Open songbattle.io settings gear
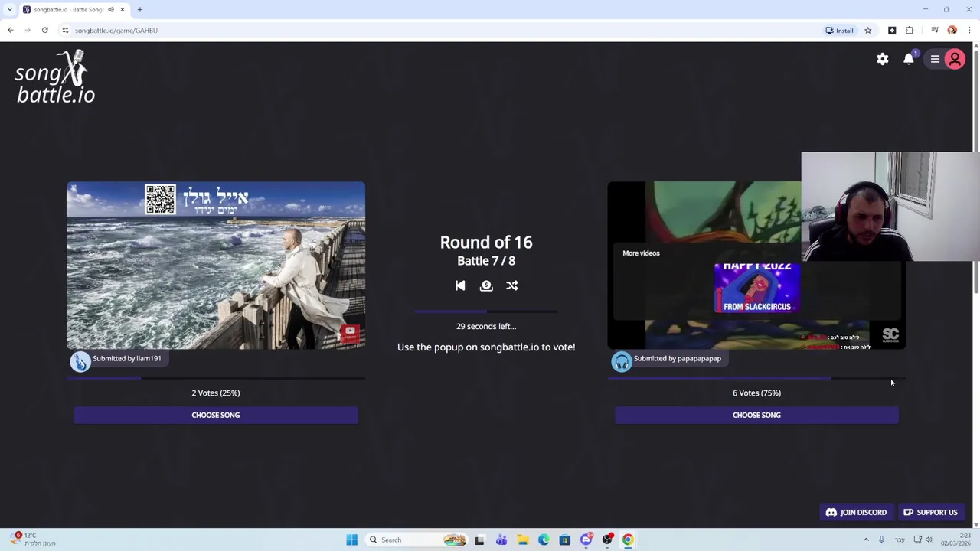This screenshot has width=980, height=551. [x=882, y=59]
